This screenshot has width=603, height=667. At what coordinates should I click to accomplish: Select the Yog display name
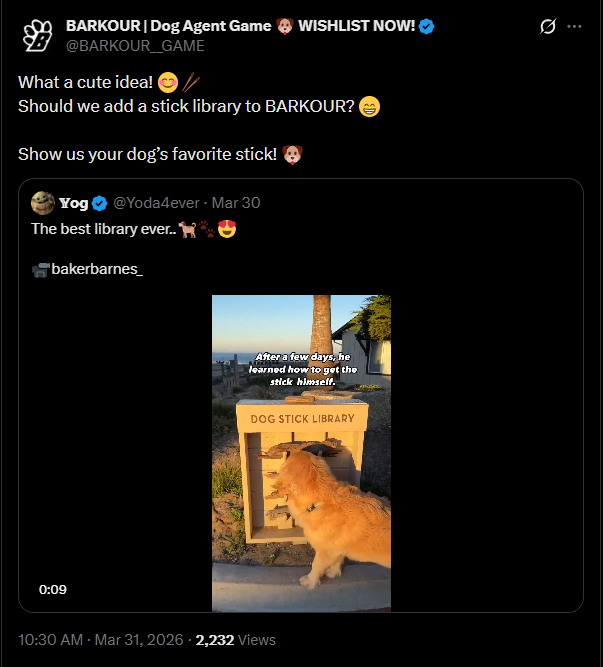[x=73, y=203]
